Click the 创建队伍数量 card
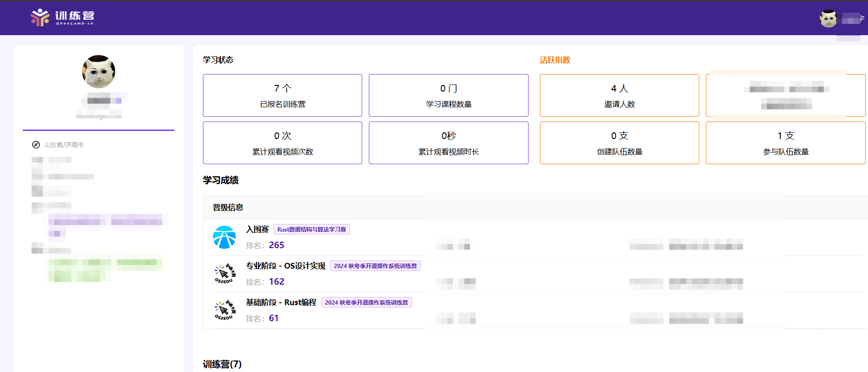The height and width of the screenshot is (372, 868). (x=619, y=143)
